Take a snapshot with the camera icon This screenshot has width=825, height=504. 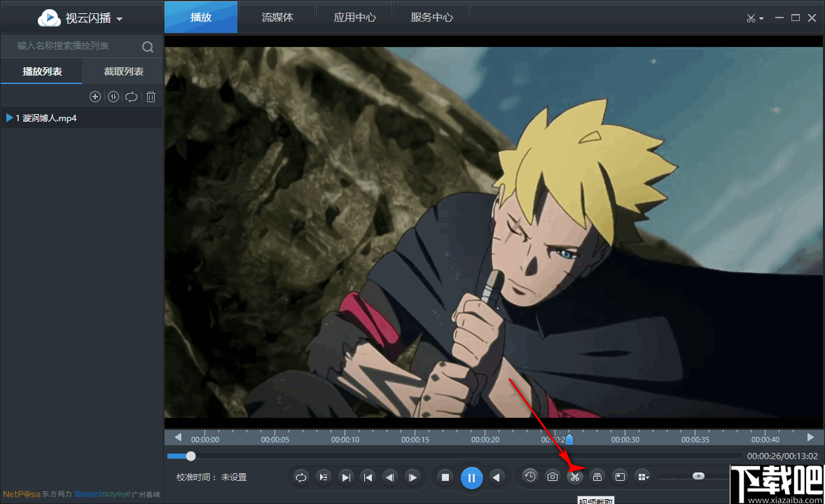pos(552,477)
